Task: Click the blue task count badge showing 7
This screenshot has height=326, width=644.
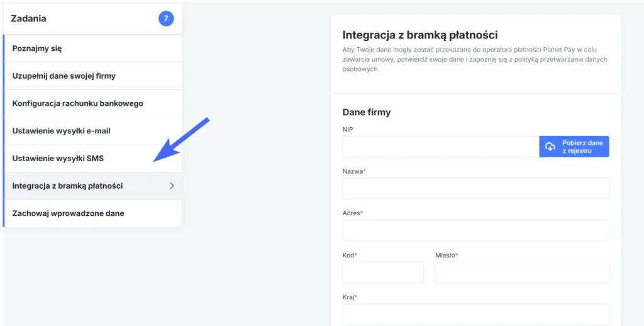Action: pos(166,19)
